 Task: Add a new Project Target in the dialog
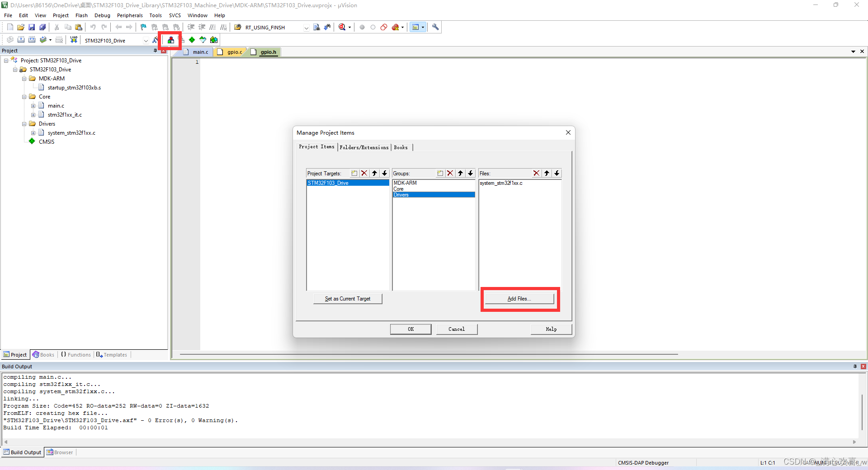click(x=354, y=173)
